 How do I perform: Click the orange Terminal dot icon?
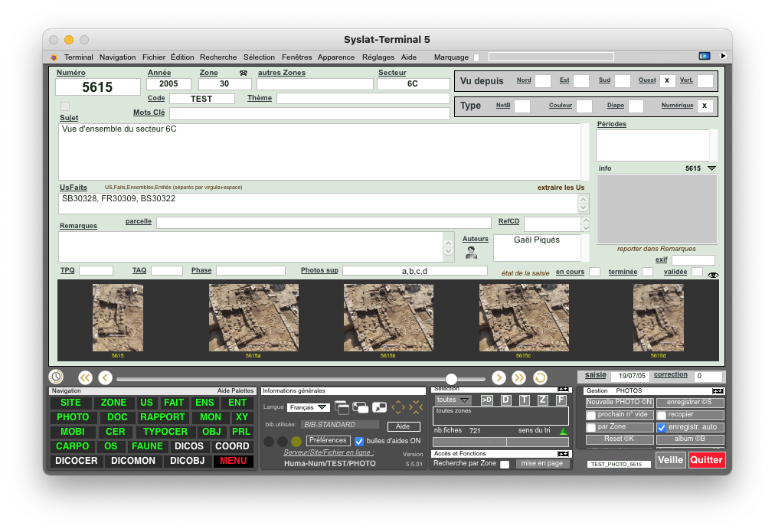[54, 57]
